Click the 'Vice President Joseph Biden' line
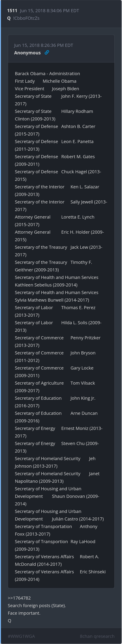The height and width of the screenshot is (644, 122). [x=47, y=89]
